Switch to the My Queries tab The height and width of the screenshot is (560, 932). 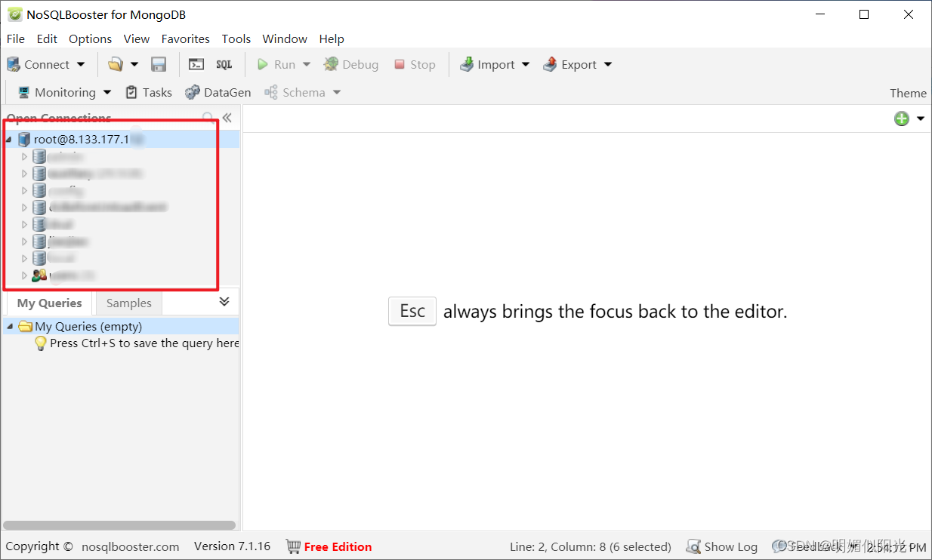click(x=49, y=303)
